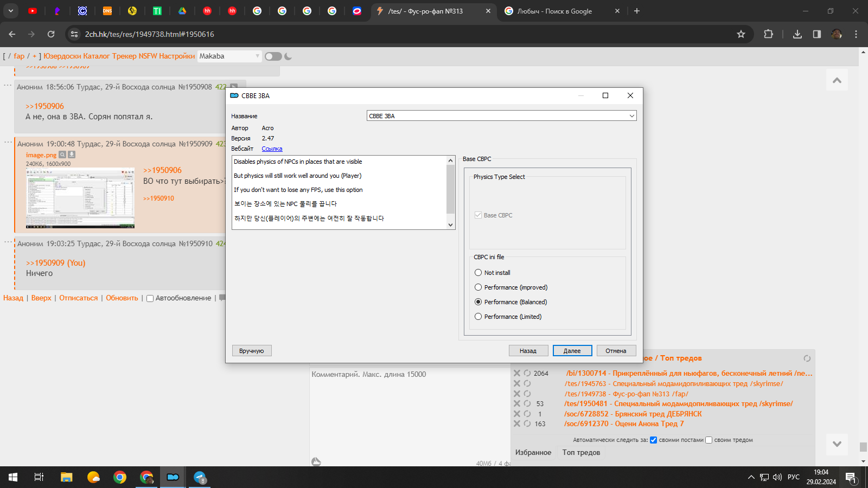Open reply link >>1950909 (You)

(x=55, y=263)
